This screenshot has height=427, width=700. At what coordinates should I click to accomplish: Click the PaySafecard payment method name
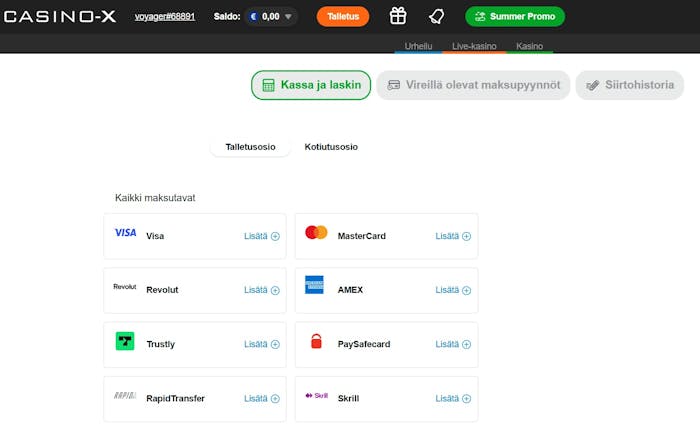364,344
